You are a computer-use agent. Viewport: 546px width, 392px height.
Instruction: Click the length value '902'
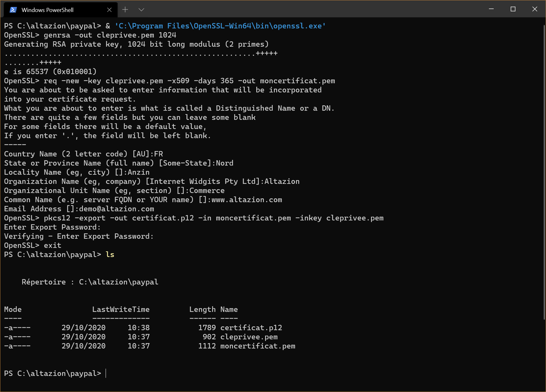pos(209,337)
